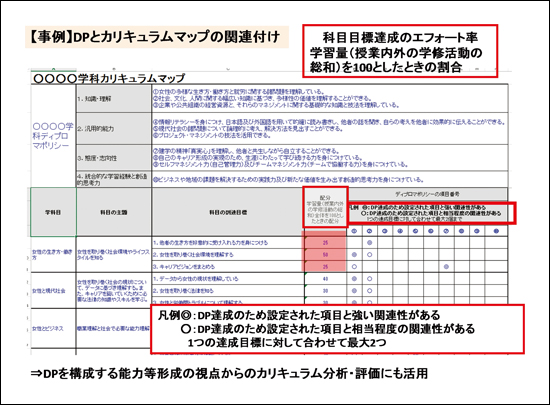Click the allocation value 50
Screen dimensions: 550x405
326,255
